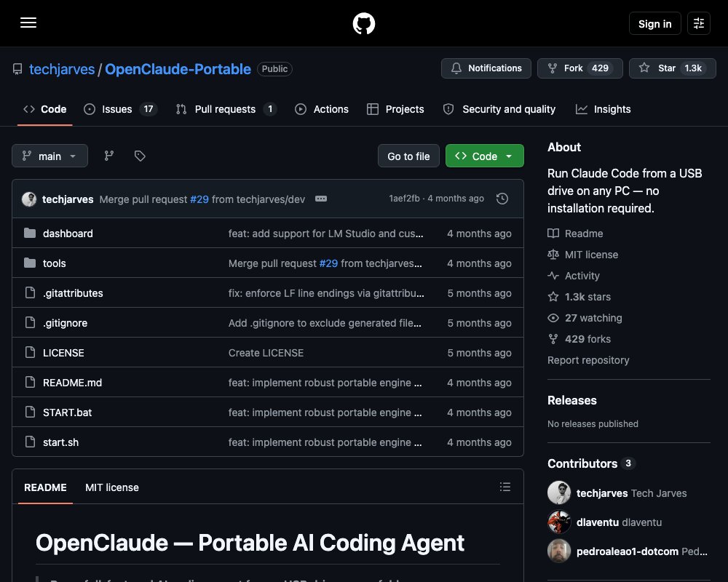The height and width of the screenshot is (582, 728).
Task: Click the Sign in button
Action: pyautogui.click(x=654, y=24)
